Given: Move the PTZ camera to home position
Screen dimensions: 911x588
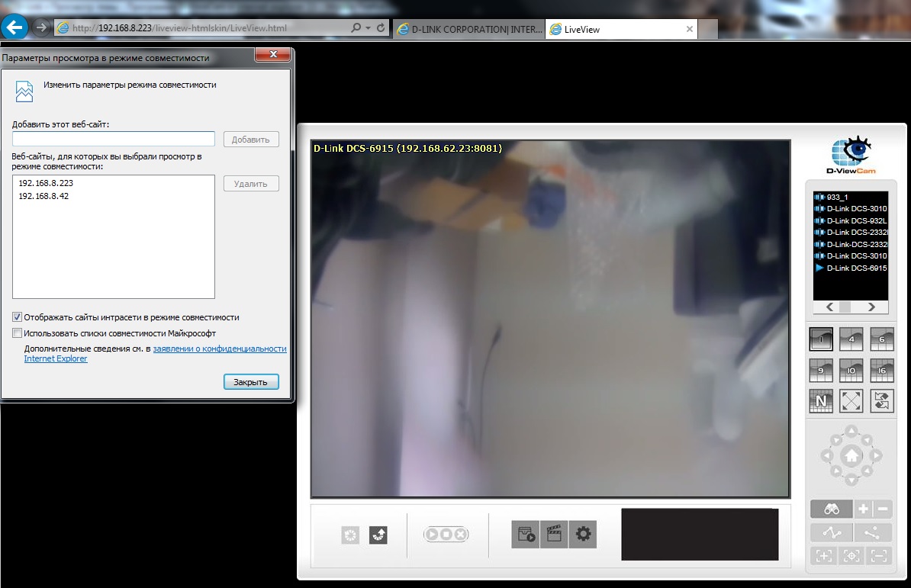Looking at the screenshot, I should [x=851, y=455].
